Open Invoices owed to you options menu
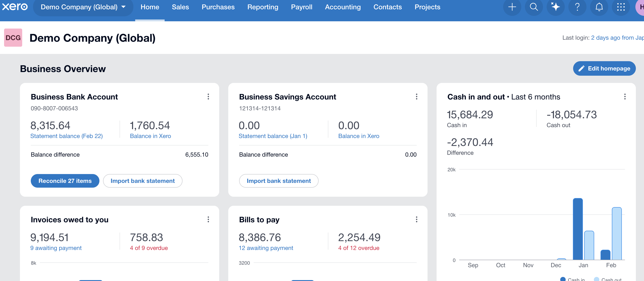This screenshot has height=281, width=644. click(x=208, y=219)
